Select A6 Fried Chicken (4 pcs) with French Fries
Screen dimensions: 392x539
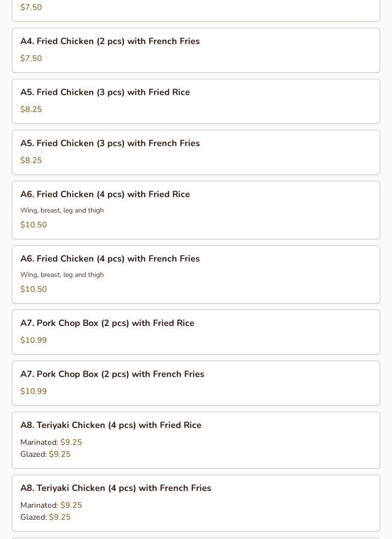pos(110,259)
